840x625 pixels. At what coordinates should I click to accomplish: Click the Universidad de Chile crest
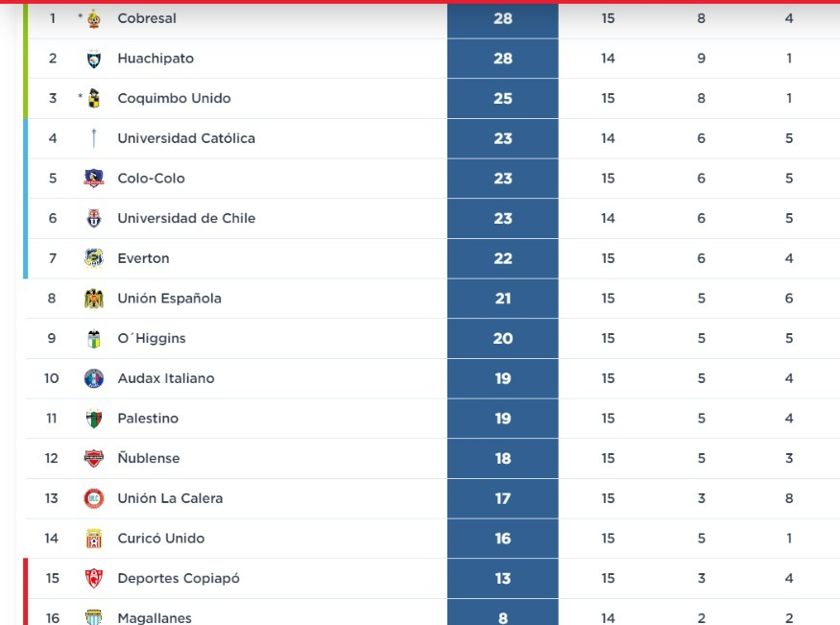tap(94, 219)
